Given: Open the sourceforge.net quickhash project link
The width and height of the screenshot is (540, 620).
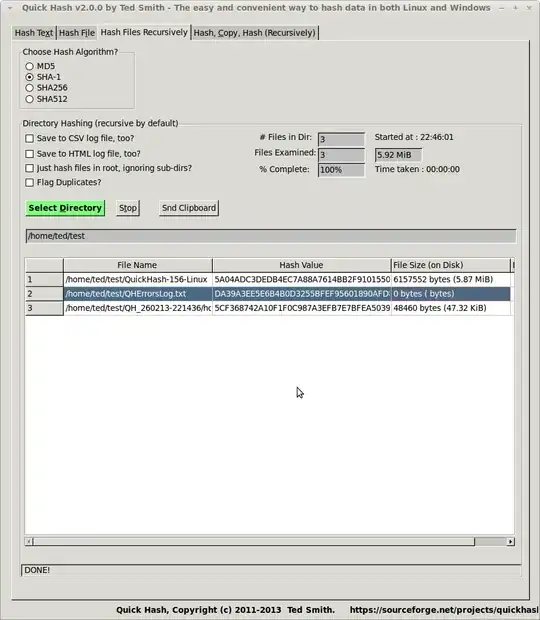Looking at the screenshot, I should [x=444, y=610].
